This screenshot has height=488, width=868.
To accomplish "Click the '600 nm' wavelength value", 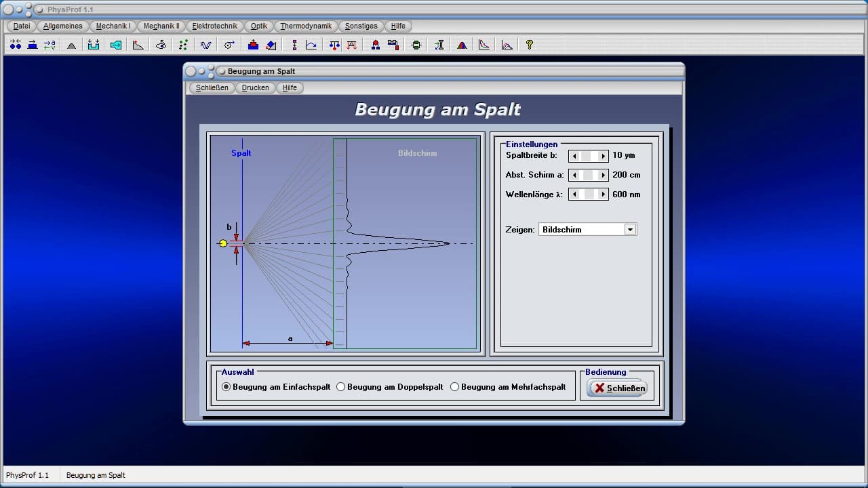I will (x=627, y=195).
